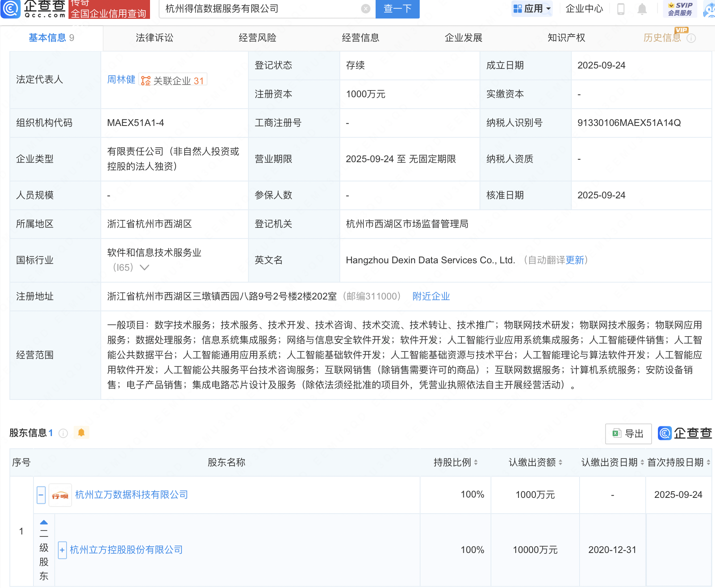
Task: Click info icon next to 股东信息
Action: tap(63, 433)
